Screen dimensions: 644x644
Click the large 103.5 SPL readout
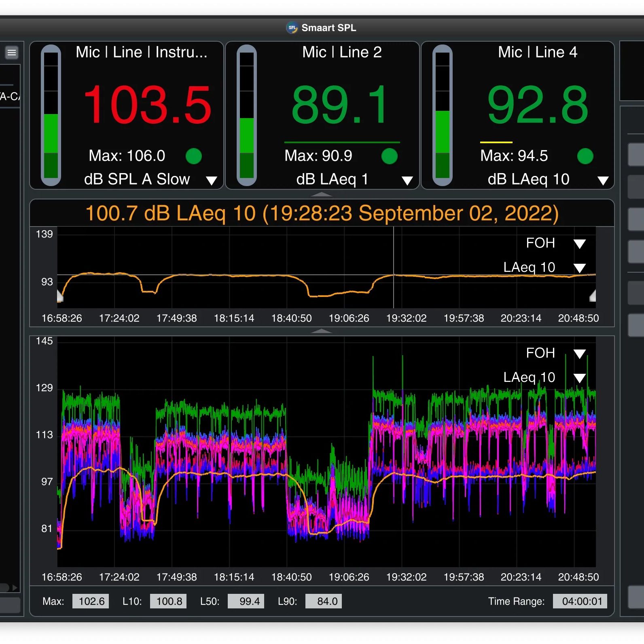[x=147, y=105]
